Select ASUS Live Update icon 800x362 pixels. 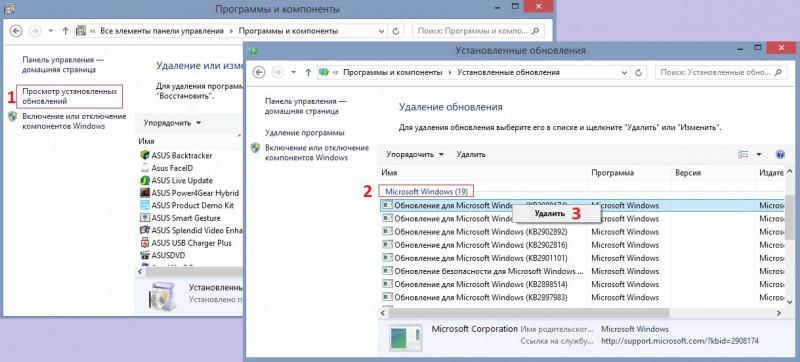click(144, 180)
